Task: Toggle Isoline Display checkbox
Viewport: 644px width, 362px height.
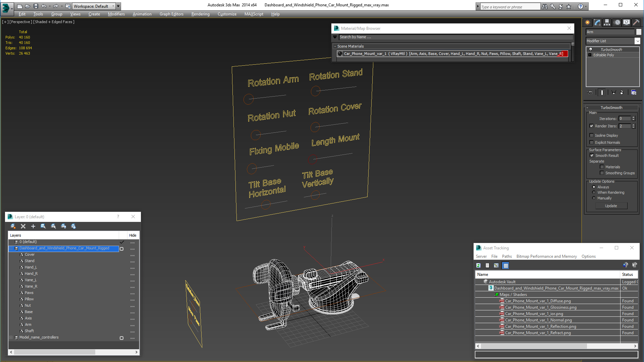Action: coord(592,135)
